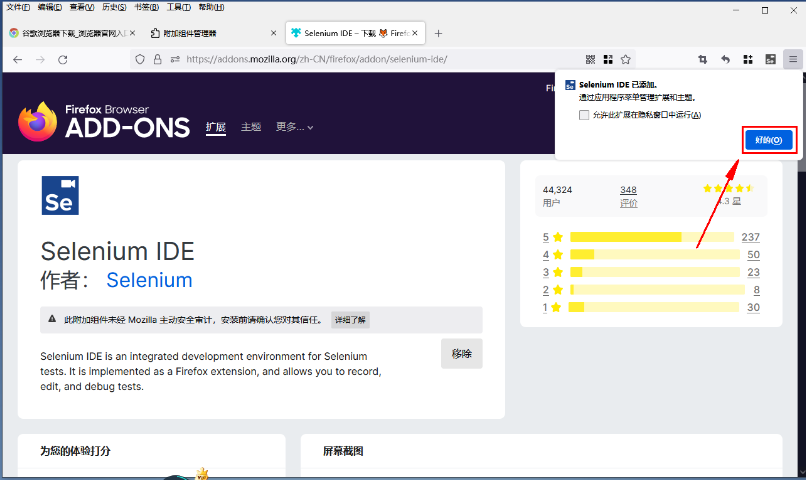
Task: Allow extension in private windows checkbox
Action: pyautogui.click(x=584, y=115)
